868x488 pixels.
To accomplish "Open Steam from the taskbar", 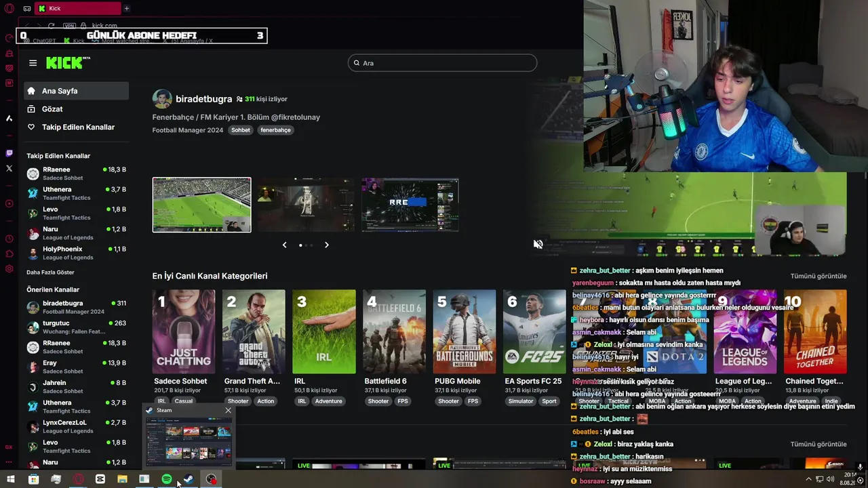I will 189,479.
